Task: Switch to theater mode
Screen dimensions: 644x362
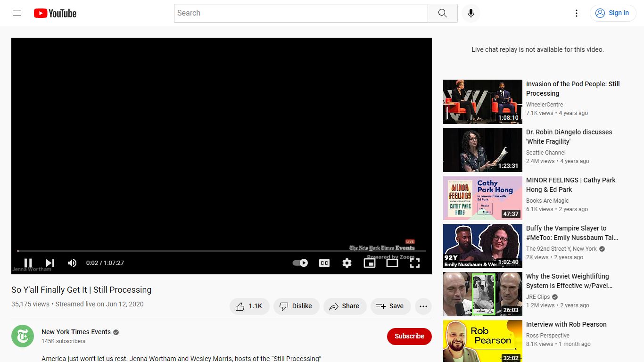Action: pos(392,263)
